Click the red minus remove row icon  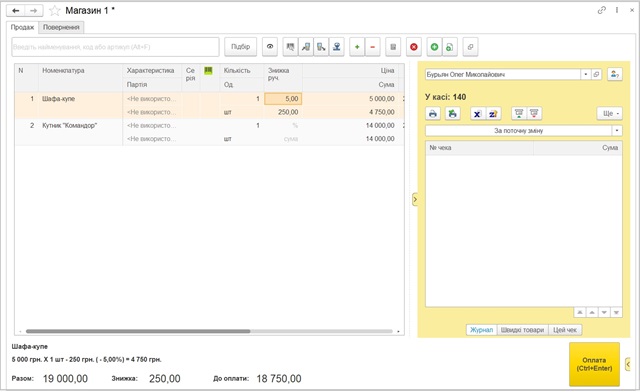coord(372,47)
